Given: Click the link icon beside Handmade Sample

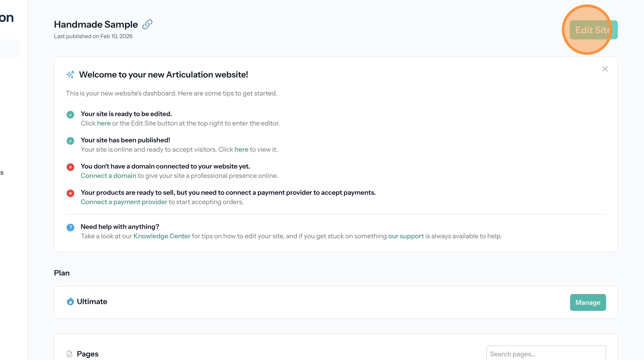Looking at the screenshot, I should point(147,25).
